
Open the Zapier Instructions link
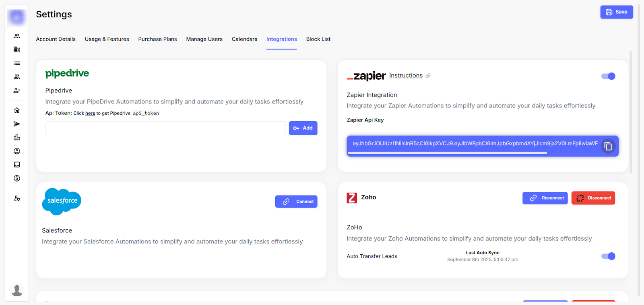pos(406,76)
